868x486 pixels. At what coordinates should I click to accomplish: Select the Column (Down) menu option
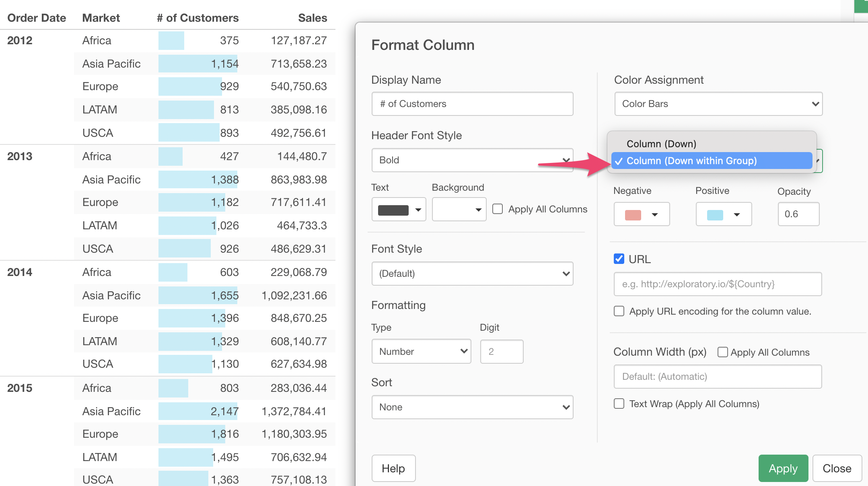coord(661,144)
